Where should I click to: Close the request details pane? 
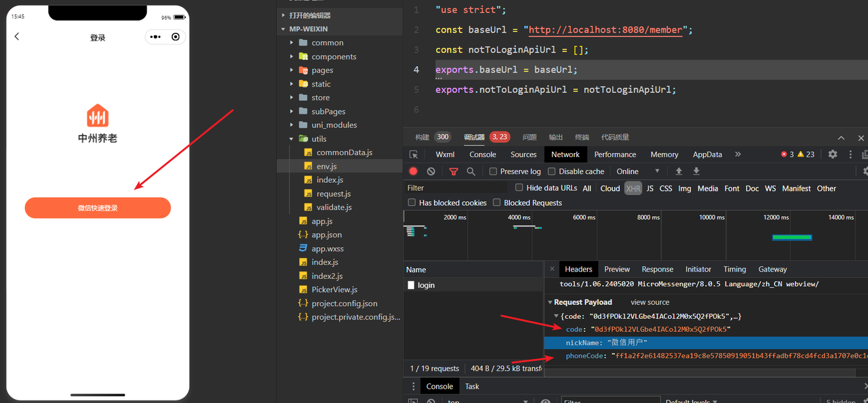[x=552, y=269]
